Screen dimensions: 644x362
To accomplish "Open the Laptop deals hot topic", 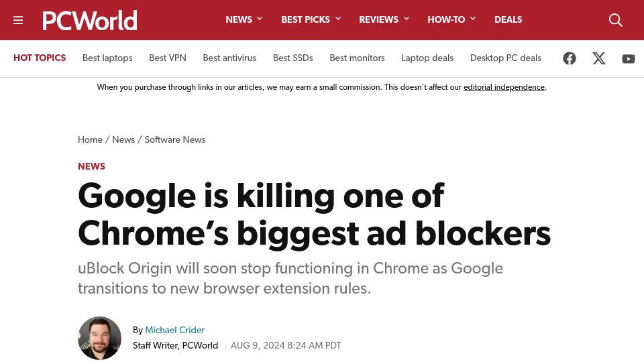I will point(427,58).
